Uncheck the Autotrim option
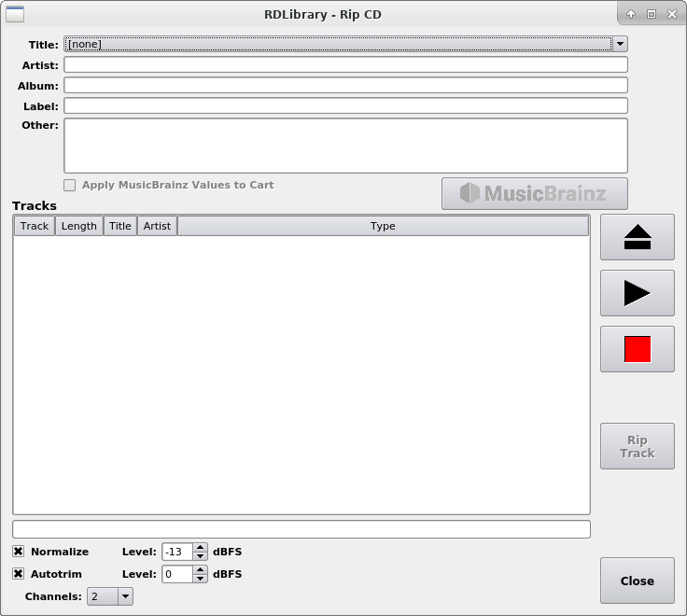 click(19, 574)
